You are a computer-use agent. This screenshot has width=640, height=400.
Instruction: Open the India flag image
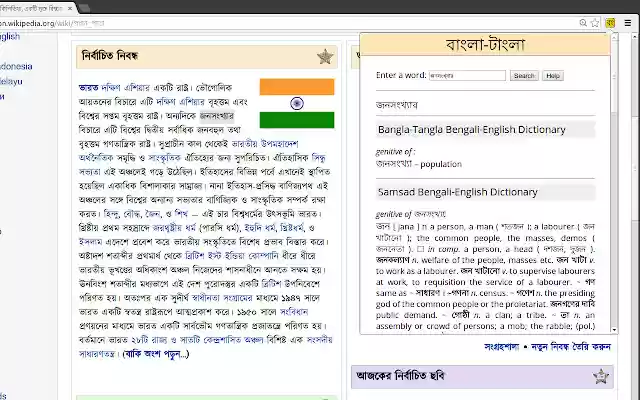tap(297, 104)
